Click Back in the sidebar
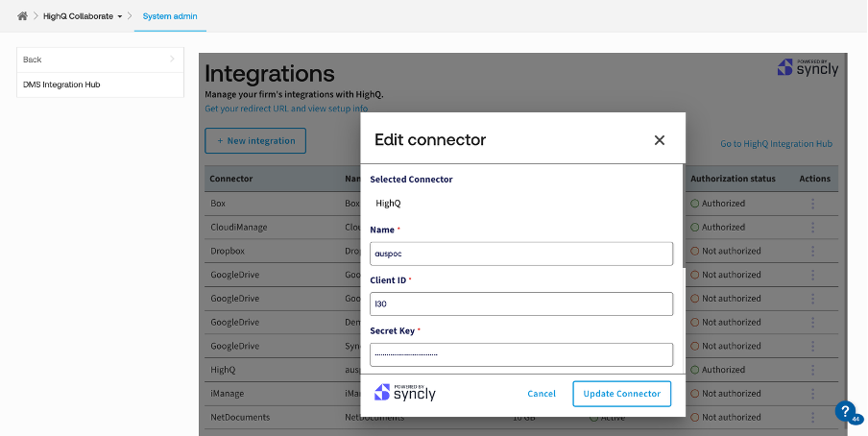 click(100, 60)
